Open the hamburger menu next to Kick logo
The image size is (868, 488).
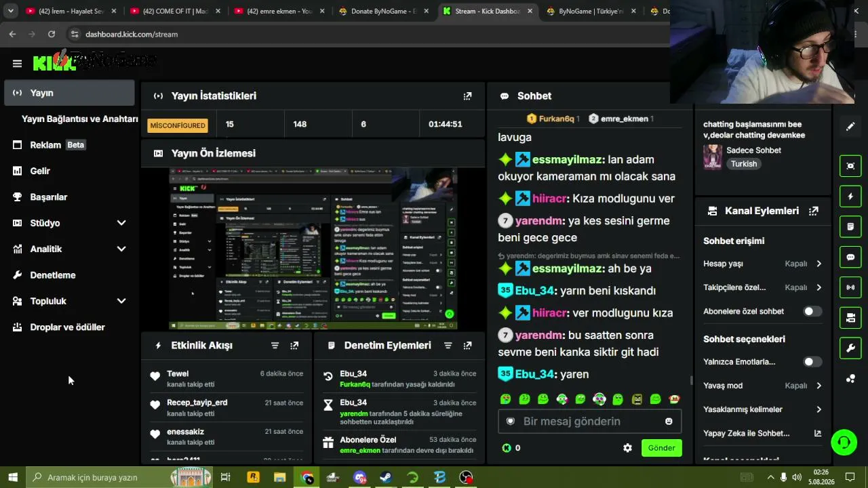pyautogui.click(x=17, y=64)
